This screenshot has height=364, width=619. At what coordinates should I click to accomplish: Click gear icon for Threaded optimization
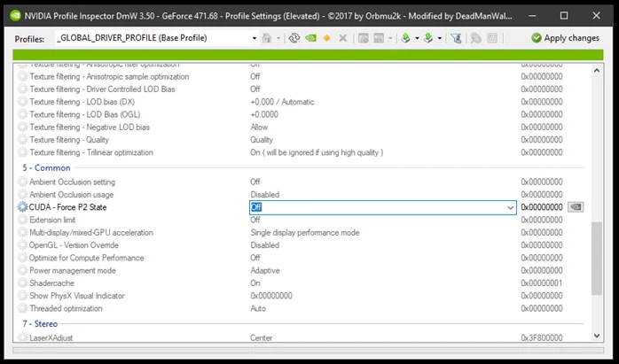(x=22, y=308)
